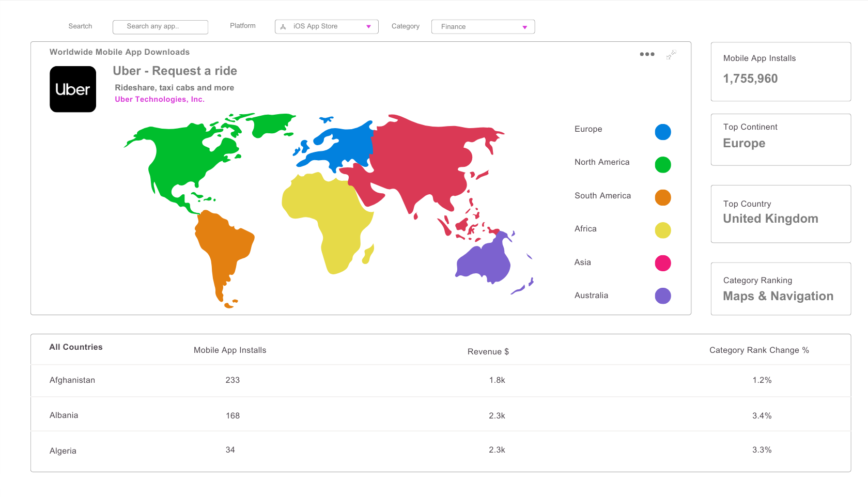Open the Platform dropdown arrow
868x497 pixels.
pos(368,27)
